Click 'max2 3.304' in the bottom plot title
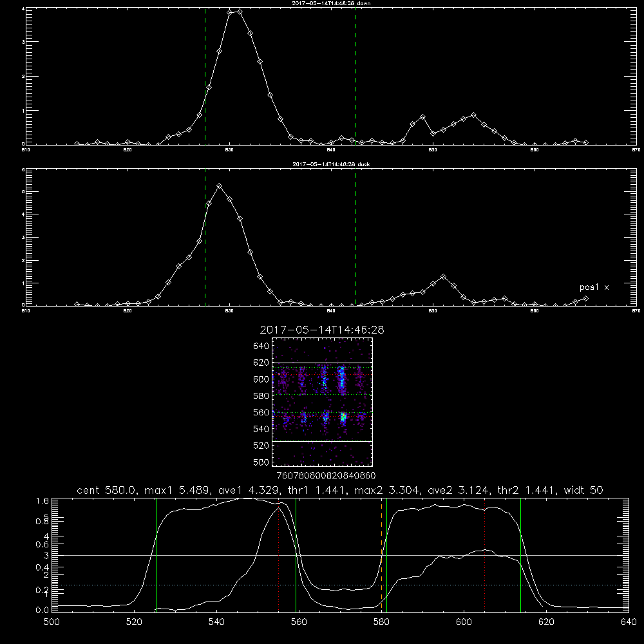The width and height of the screenshot is (644, 644). (x=387, y=490)
